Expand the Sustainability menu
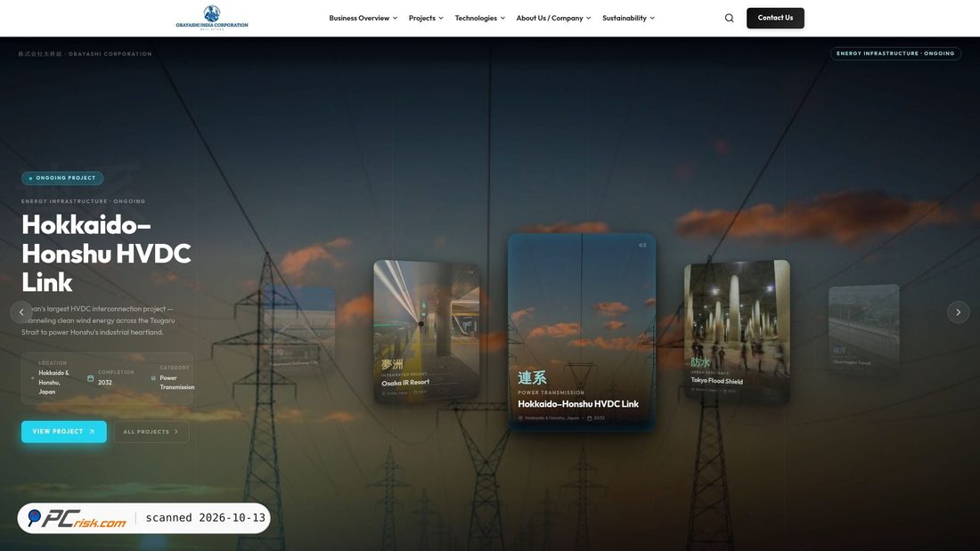 point(629,18)
